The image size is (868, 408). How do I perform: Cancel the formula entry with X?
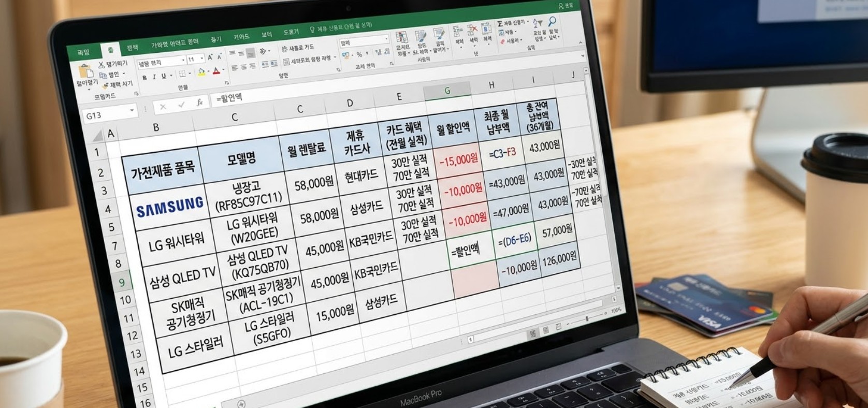pyautogui.click(x=163, y=107)
